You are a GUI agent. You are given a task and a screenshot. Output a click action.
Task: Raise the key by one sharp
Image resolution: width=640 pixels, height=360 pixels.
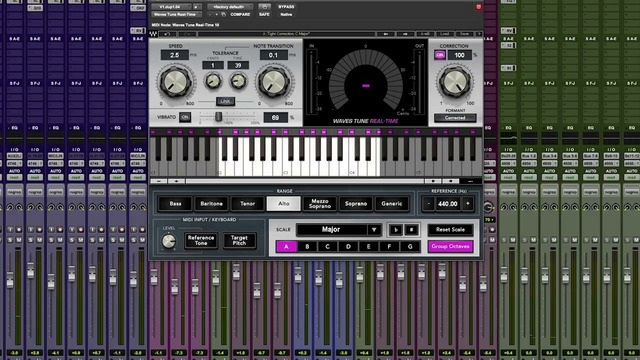click(411, 230)
